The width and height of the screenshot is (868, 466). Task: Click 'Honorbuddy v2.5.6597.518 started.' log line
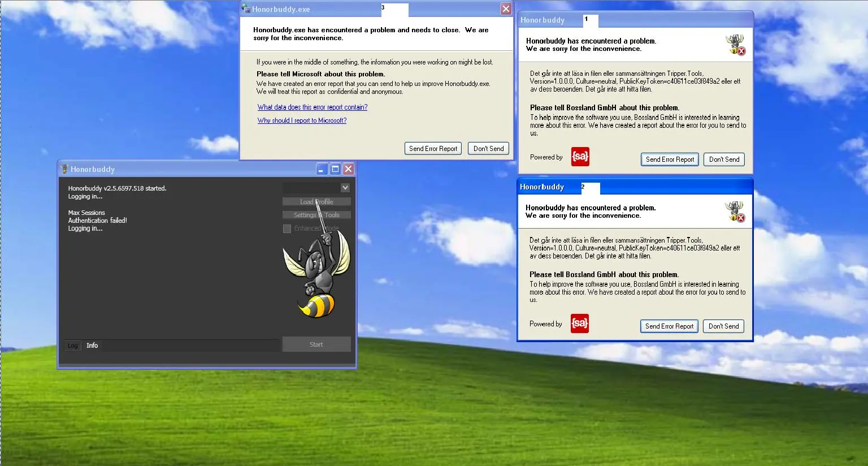tap(118, 188)
